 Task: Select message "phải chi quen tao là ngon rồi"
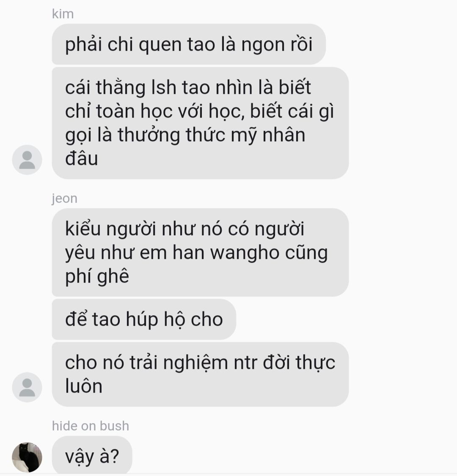coord(189,44)
